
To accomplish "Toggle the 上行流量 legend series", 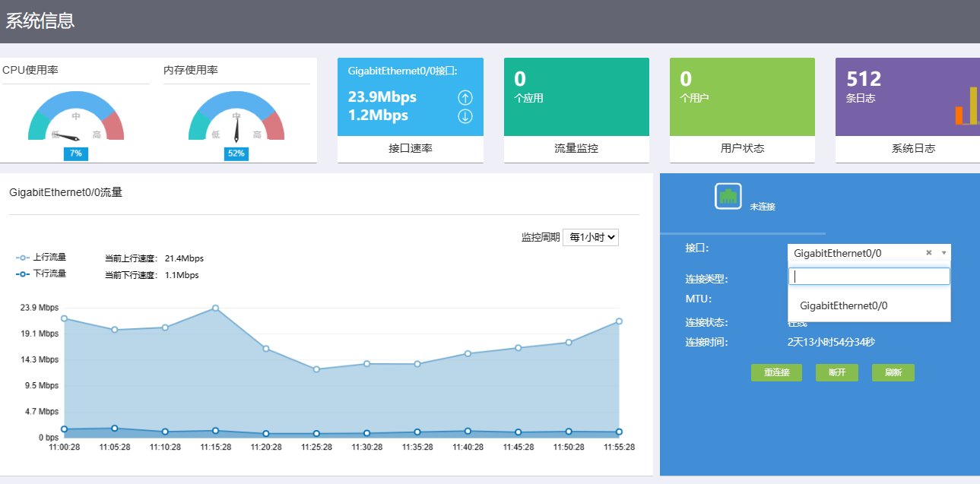I will [x=41, y=258].
